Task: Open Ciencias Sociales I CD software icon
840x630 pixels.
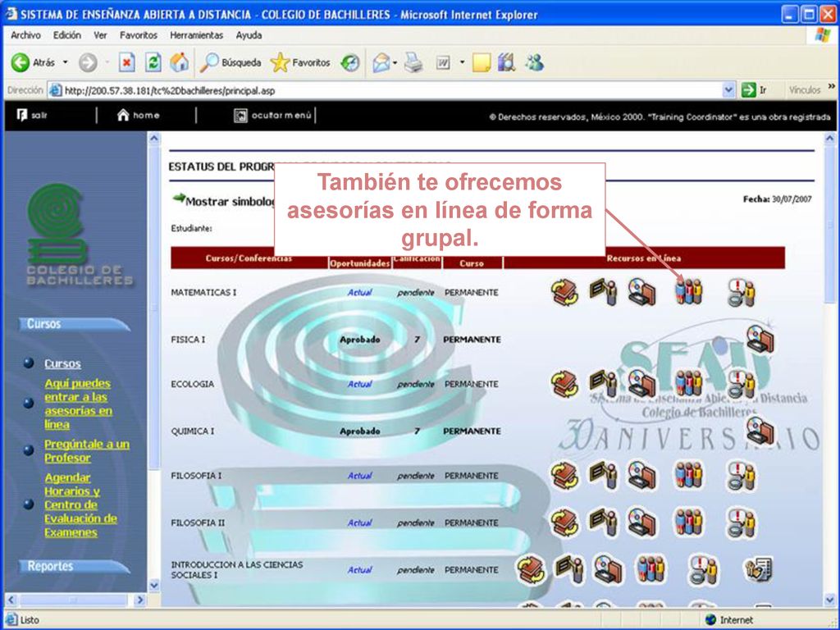Action: [x=609, y=569]
